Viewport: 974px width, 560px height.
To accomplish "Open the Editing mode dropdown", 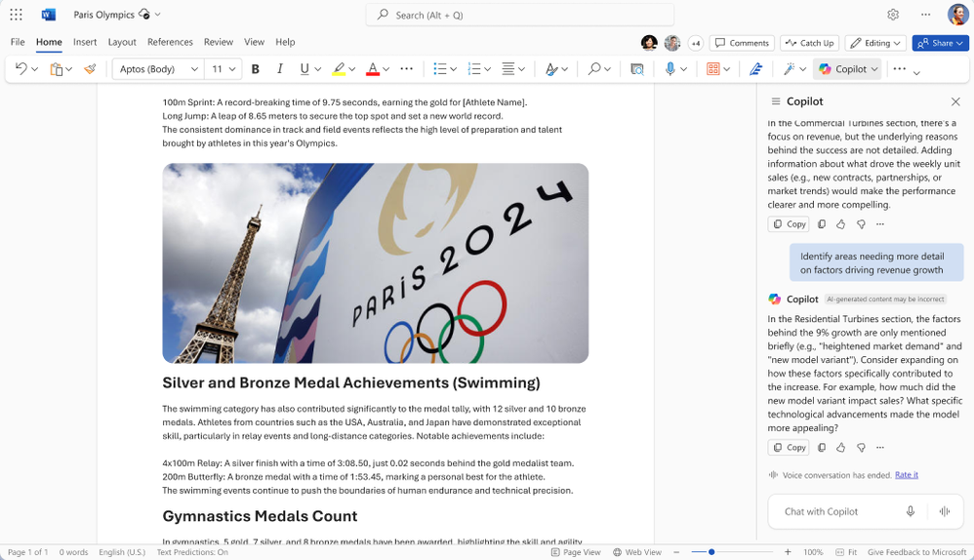I will [x=875, y=43].
